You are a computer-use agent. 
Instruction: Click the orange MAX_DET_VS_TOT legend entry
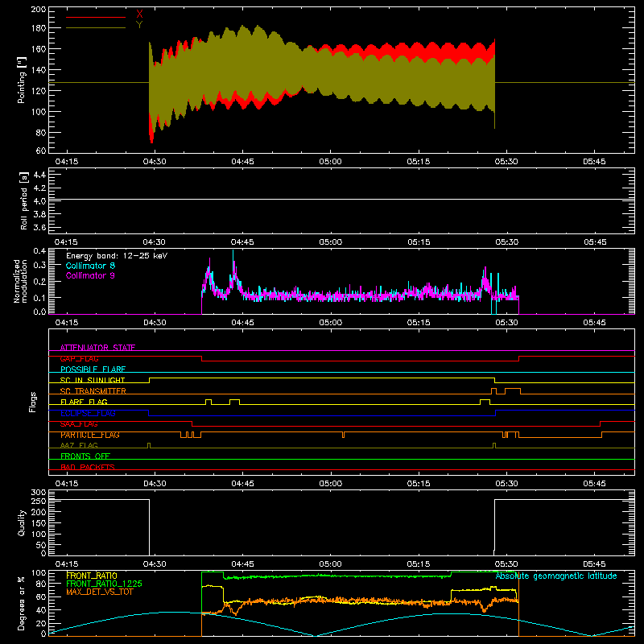coord(100,592)
